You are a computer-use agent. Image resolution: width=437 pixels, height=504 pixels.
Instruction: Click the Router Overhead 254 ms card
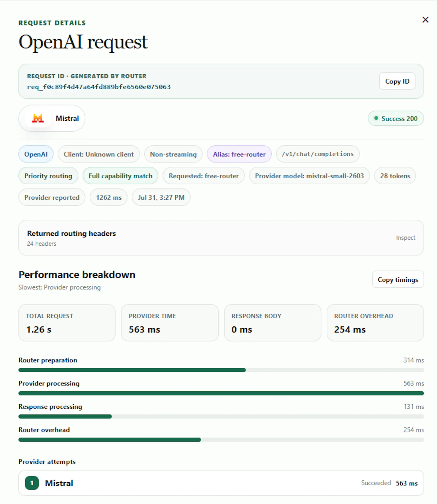[x=375, y=323]
